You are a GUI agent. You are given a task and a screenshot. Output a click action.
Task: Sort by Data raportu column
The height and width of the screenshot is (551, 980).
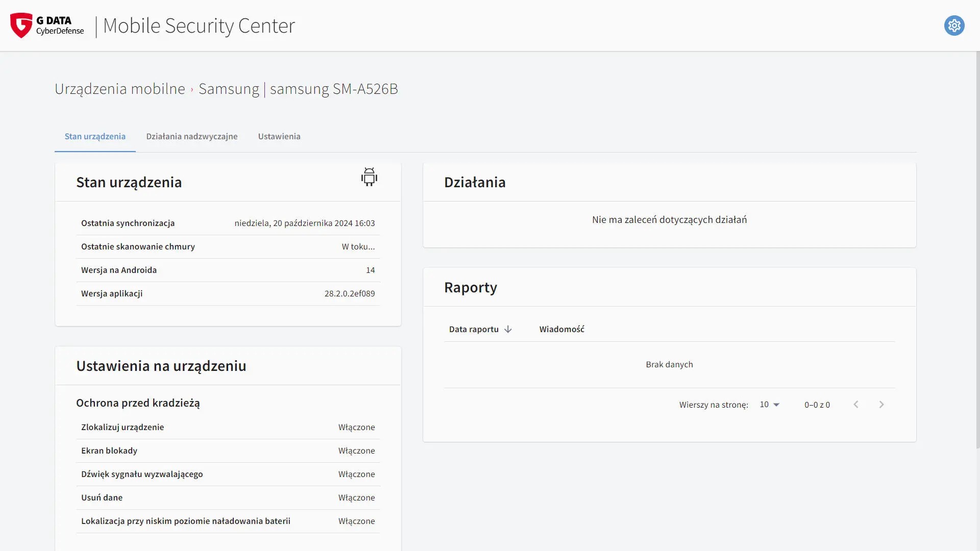tap(474, 330)
